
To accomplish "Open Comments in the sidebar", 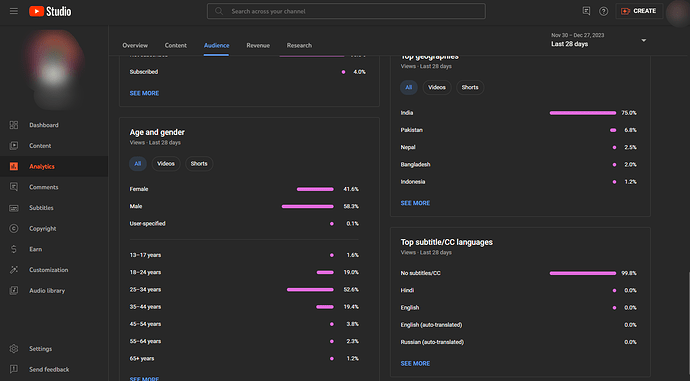I will point(44,187).
